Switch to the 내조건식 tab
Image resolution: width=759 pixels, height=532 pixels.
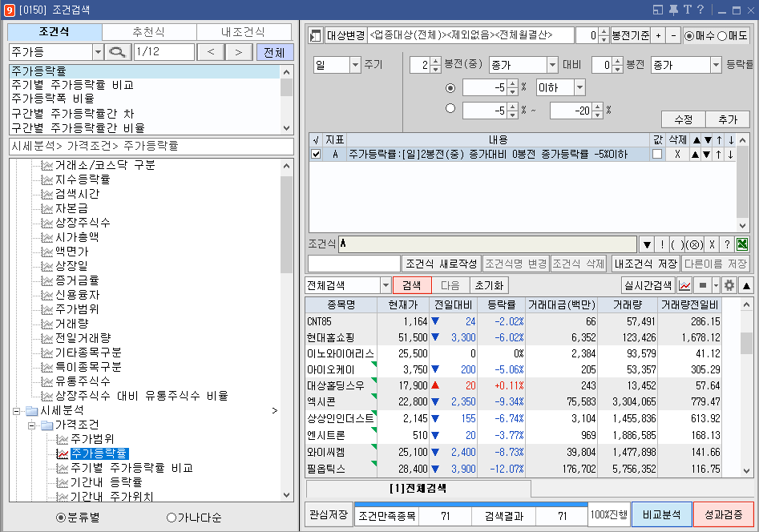pyautogui.click(x=244, y=32)
